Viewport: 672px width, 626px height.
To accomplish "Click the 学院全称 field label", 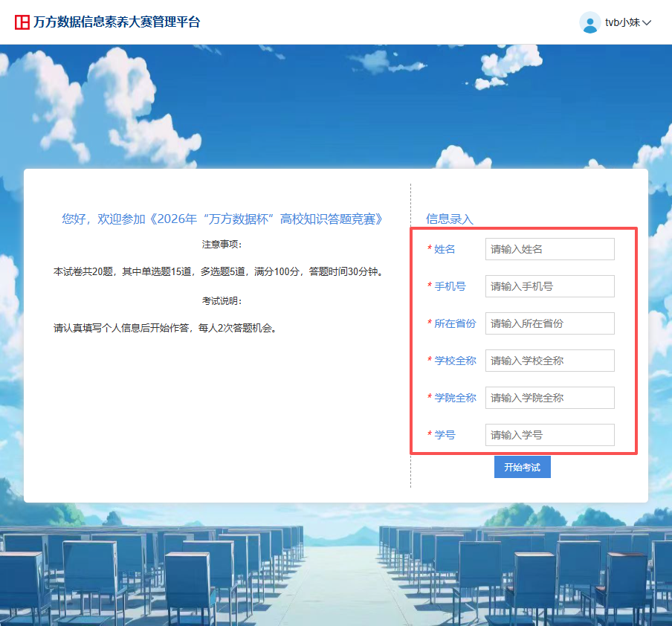I will click(x=455, y=398).
